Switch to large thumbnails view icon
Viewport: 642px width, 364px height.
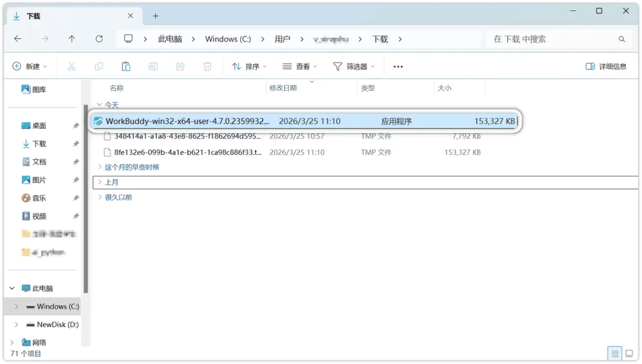pos(630,353)
